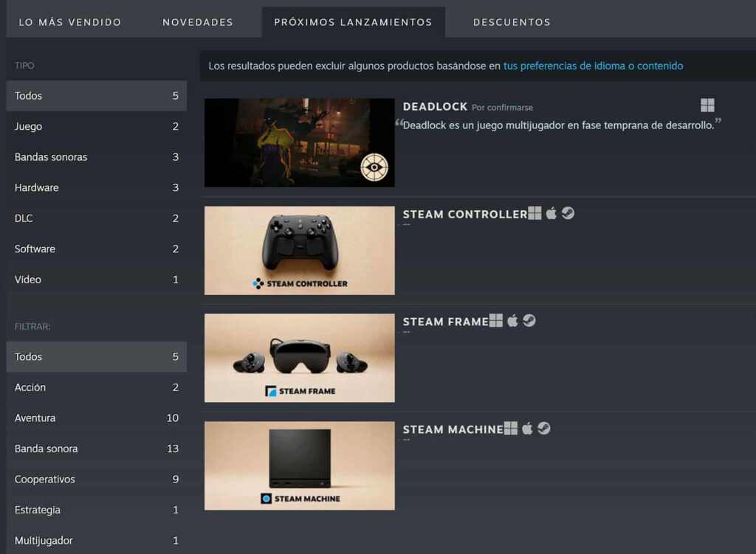Click the Windows icon next to Deadlock
The image size is (756, 554).
(707, 105)
